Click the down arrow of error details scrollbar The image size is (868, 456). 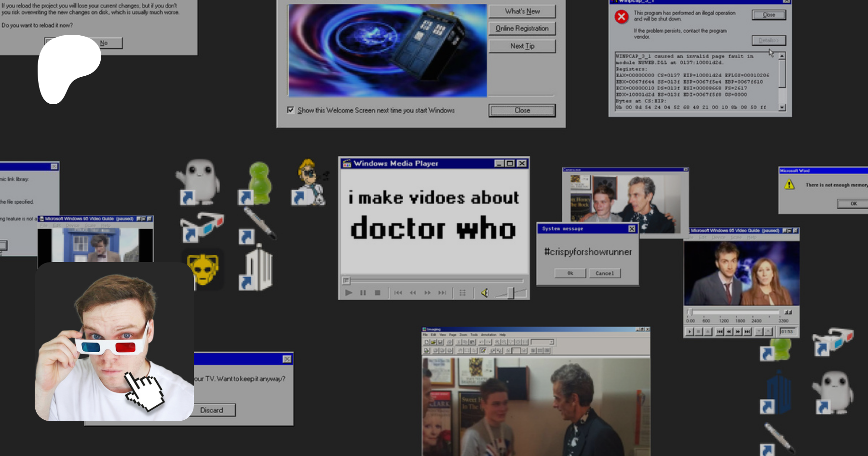[x=782, y=108]
